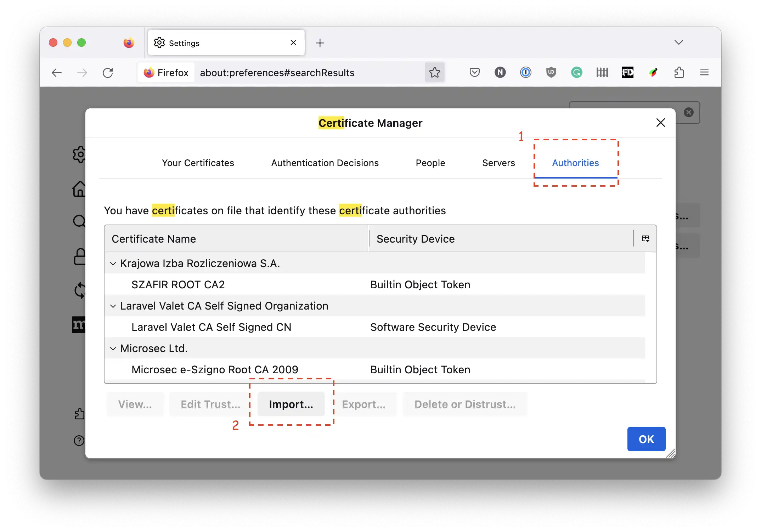The image size is (761, 532).
Task: Open the Firefox hamburger menu
Action: [704, 73]
